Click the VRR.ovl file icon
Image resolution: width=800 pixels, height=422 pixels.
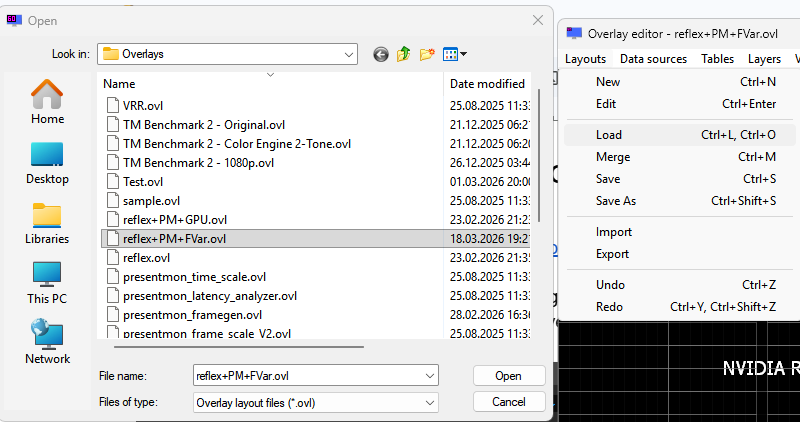point(112,105)
